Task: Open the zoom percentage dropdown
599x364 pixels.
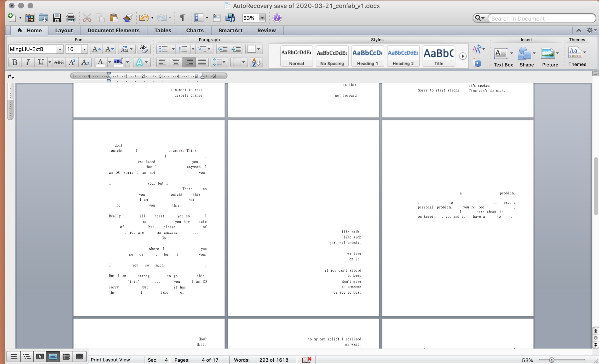Action: [262, 18]
